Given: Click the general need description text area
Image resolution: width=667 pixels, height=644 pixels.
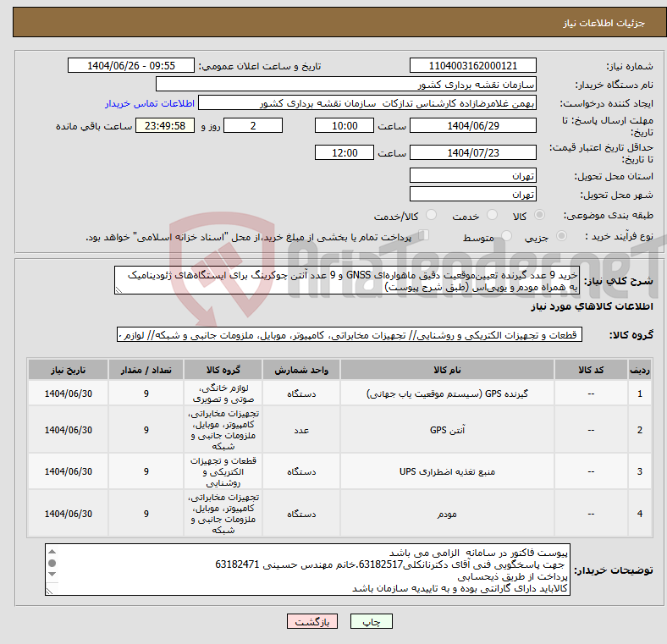Looking at the screenshot, I should point(347,280).
